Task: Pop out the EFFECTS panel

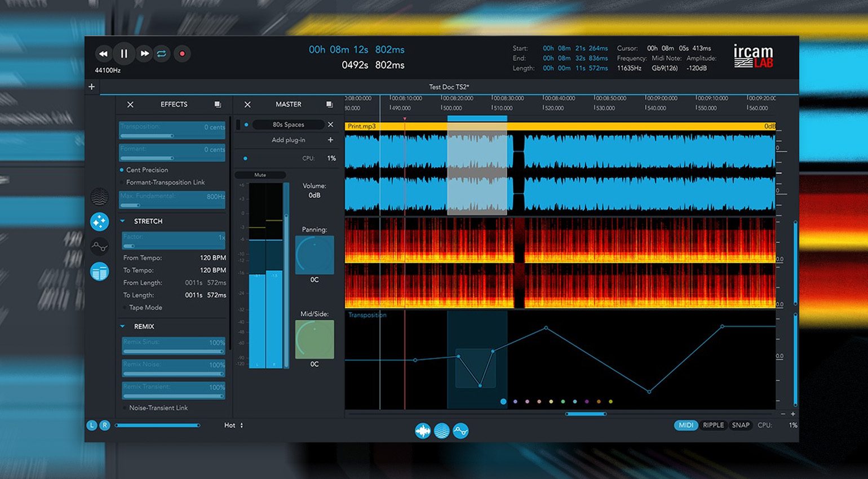Action: point(218,105)
